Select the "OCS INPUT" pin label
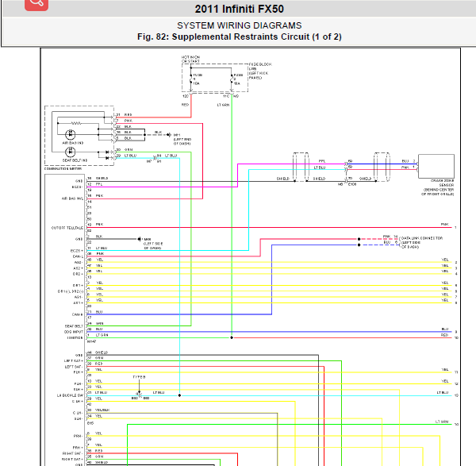This screenshot has height=466, width=476. click(74, 332)
